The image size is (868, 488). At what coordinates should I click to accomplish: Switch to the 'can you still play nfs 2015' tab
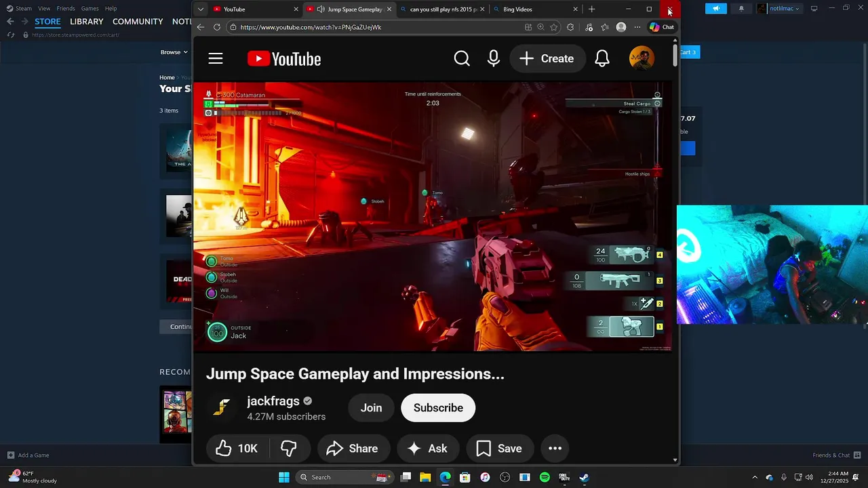(x=442, y=9)
